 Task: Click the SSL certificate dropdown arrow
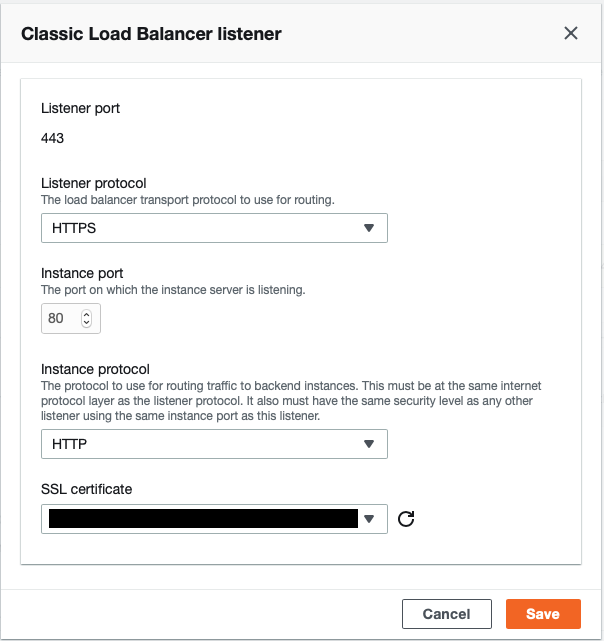click(368, 519)
